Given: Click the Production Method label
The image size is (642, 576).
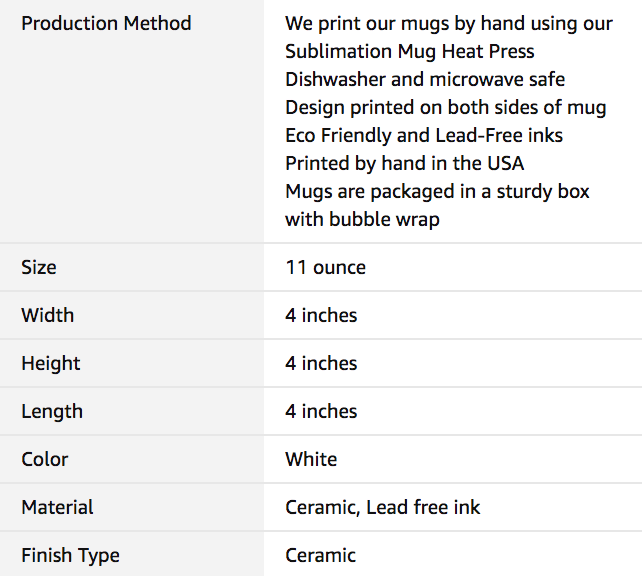Looking at the screenshot, I should click(106, 23).
